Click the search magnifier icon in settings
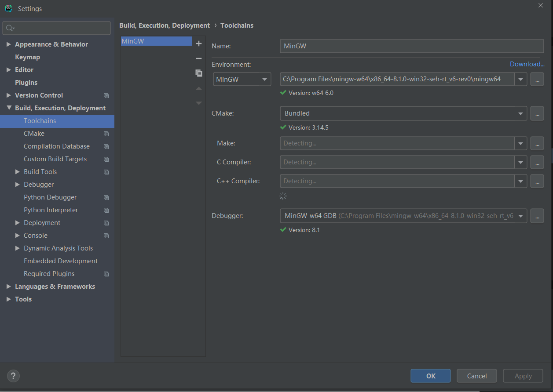 tap(9, 28)
